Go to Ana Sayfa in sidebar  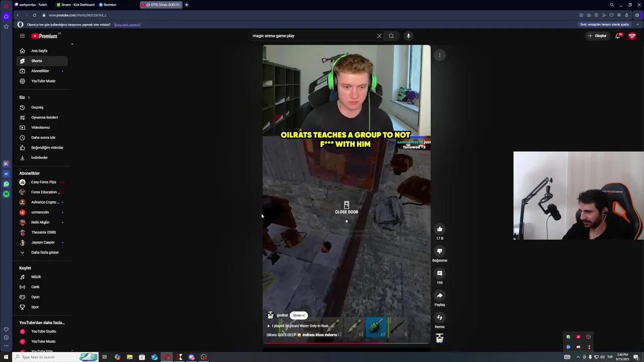click(42, 51)
